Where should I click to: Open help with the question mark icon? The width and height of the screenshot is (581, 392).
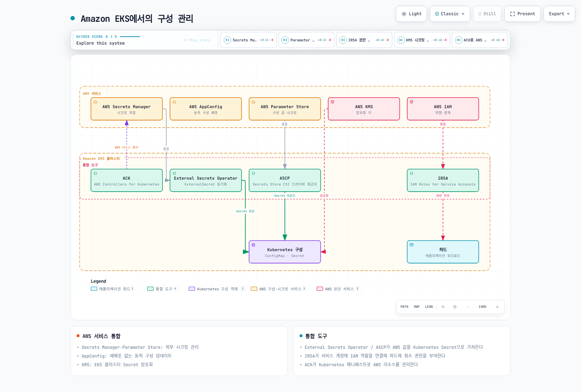(455, 307)
